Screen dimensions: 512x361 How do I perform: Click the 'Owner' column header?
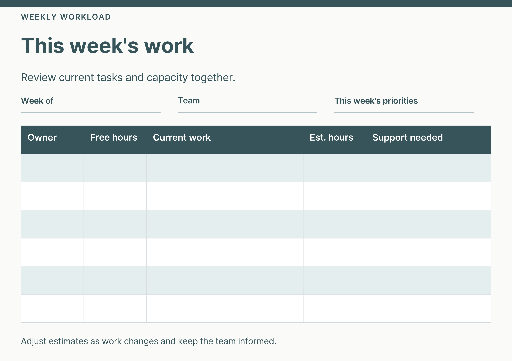pos(42,138)
